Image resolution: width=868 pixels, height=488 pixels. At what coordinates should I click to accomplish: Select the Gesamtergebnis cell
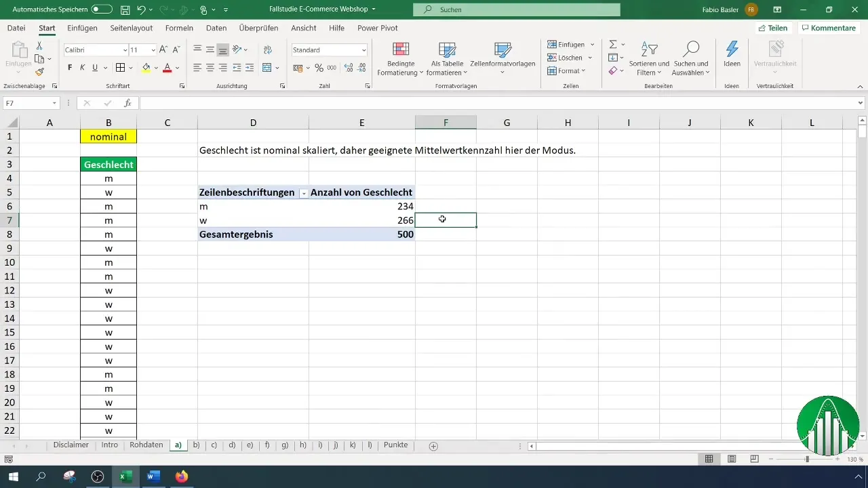tap(253, 235)
